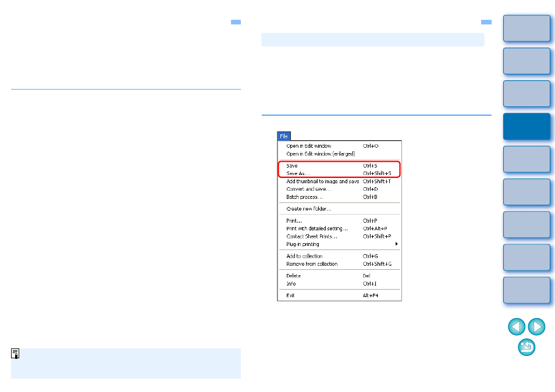Choose Print with detailed setting...
The height and width of the screenshot is (392, 555).
point(339,229)
